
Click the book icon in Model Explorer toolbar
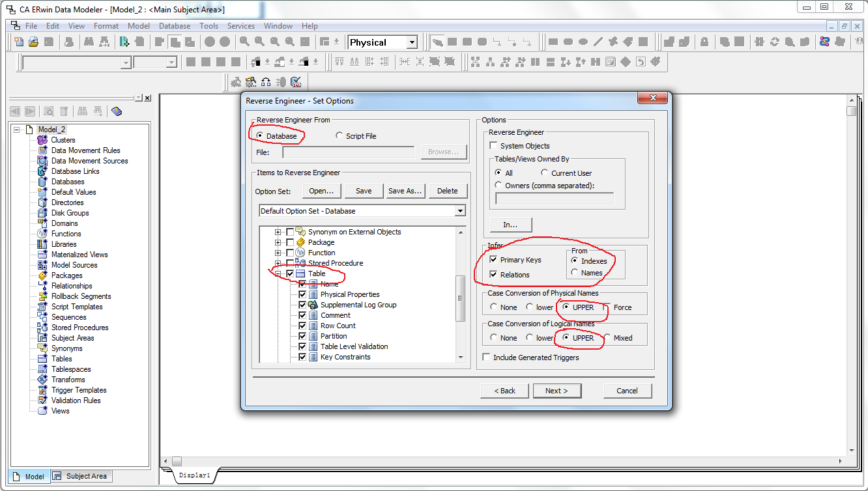tap(117, 111)
